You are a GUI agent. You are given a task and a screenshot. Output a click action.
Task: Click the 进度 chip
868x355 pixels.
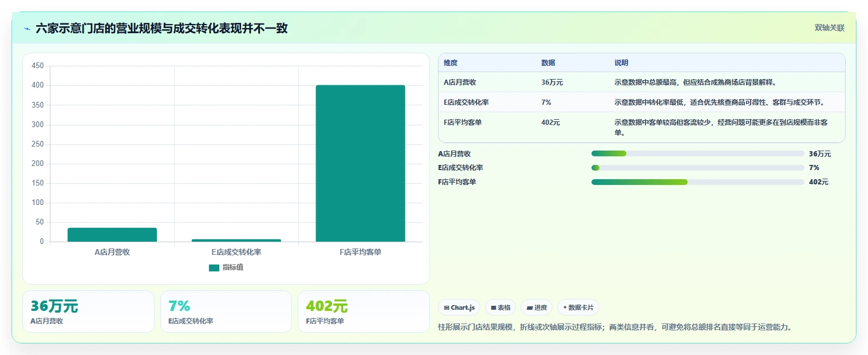pyautogui.click(x=536, y=307)
